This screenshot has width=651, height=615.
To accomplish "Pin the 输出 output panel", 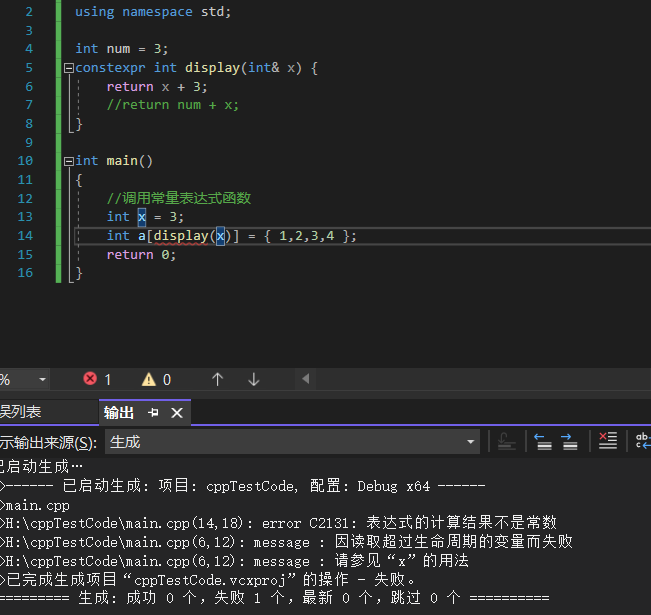I will [x=154, y=413].
